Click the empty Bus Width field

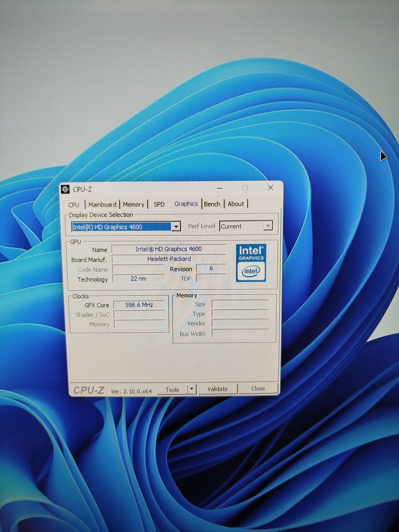(x=240, y=333)
